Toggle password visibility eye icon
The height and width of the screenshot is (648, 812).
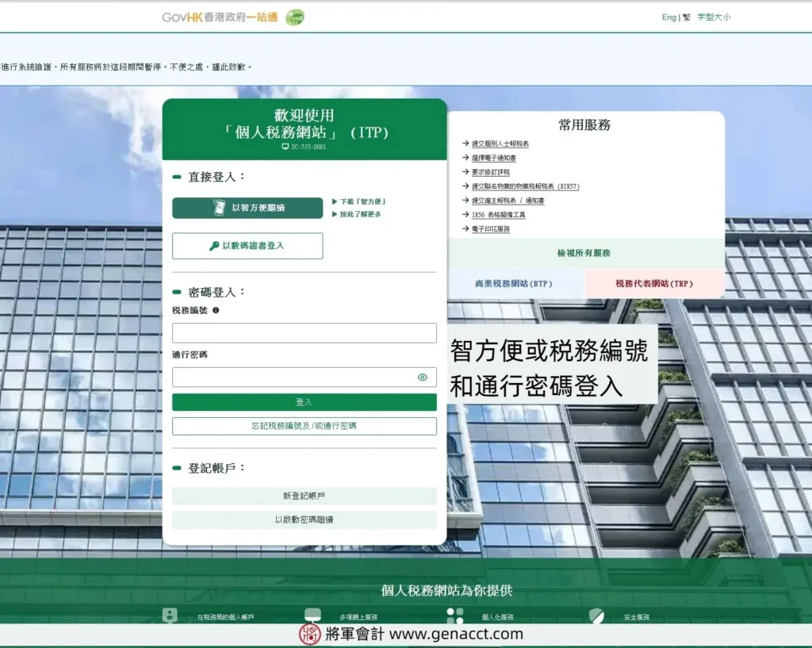pyautogui.click(x=423, y=377)
